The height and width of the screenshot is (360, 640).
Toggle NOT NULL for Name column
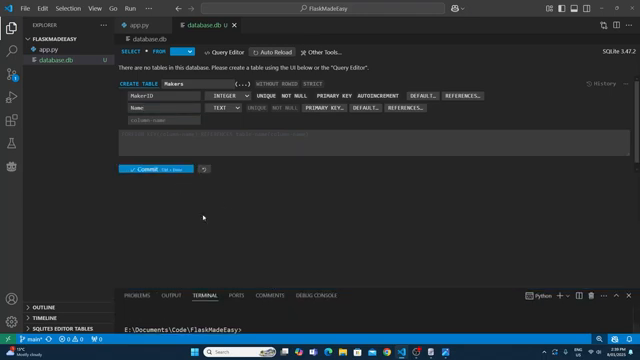coord(284,108)
